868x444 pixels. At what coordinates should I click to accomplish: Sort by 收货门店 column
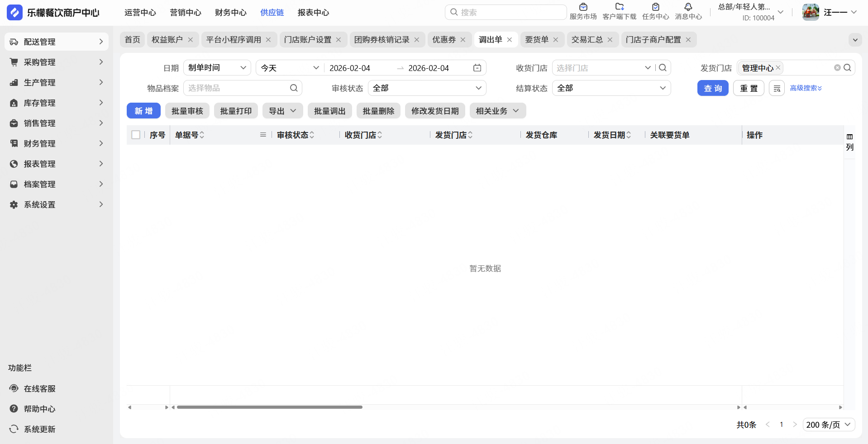(380, 135)
